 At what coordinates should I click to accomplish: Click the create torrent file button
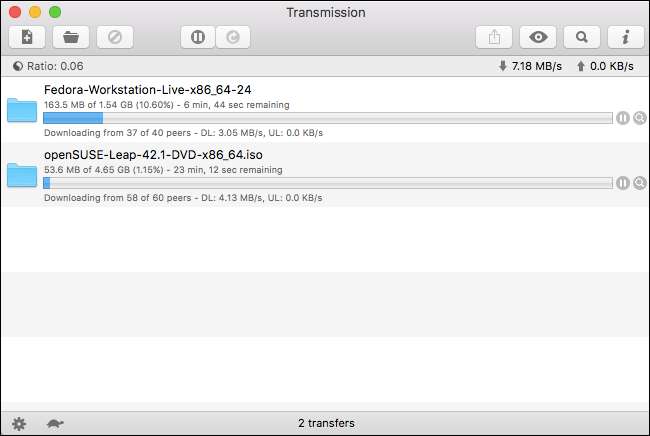pos(27,37)
